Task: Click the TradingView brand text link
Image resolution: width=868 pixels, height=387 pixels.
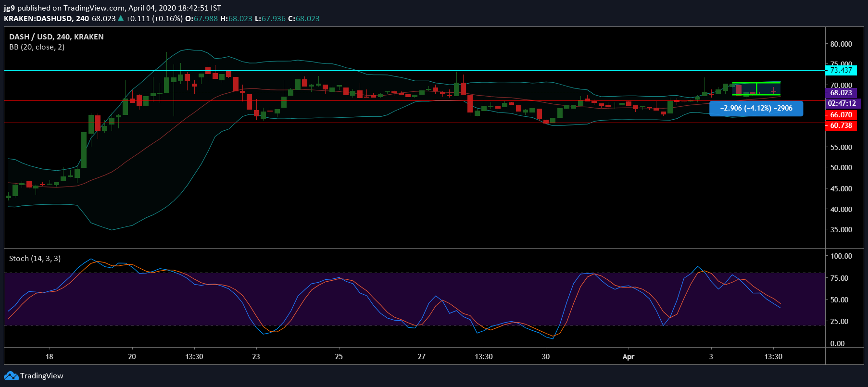Action: coord(42,376)
